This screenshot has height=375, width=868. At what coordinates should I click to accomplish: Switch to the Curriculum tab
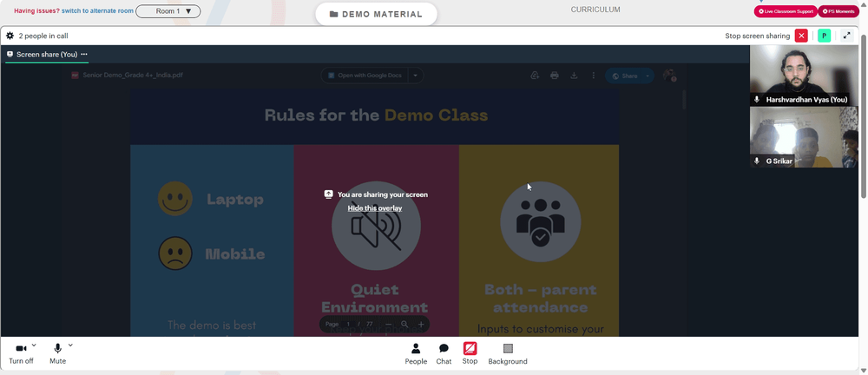(x=595, y=10)
